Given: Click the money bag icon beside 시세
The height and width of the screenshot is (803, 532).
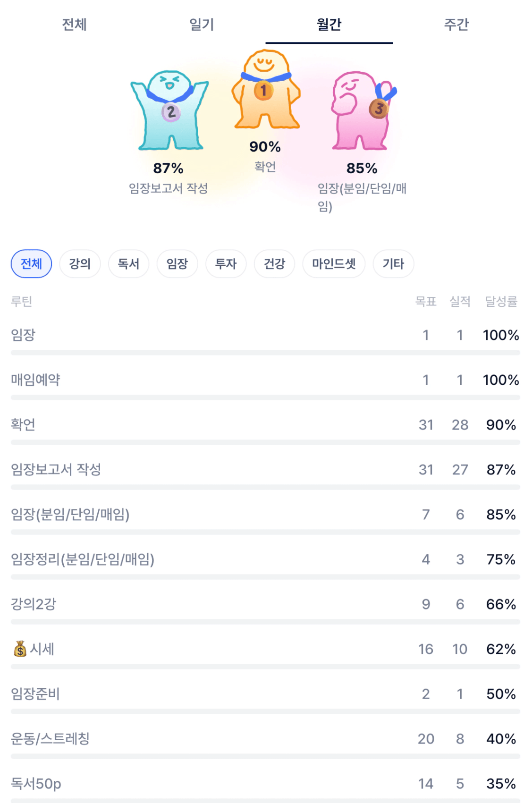Looking at the screenshot, I should click(20, 649).
